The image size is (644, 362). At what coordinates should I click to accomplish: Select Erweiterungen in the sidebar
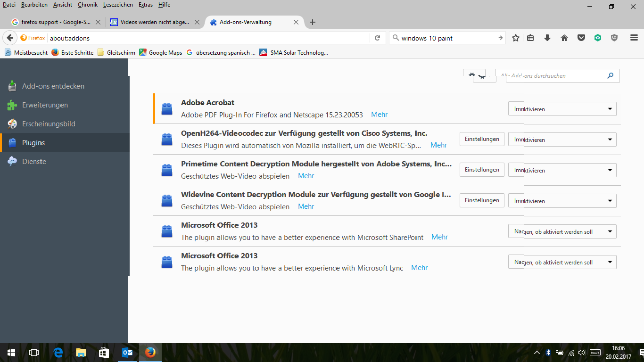click(45, 105)
